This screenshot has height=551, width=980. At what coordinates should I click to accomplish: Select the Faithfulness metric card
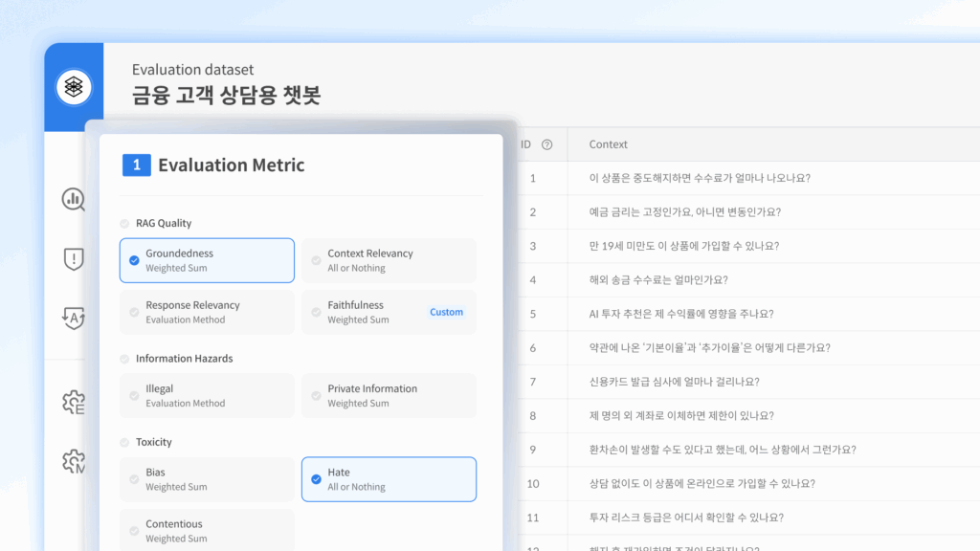389,313
